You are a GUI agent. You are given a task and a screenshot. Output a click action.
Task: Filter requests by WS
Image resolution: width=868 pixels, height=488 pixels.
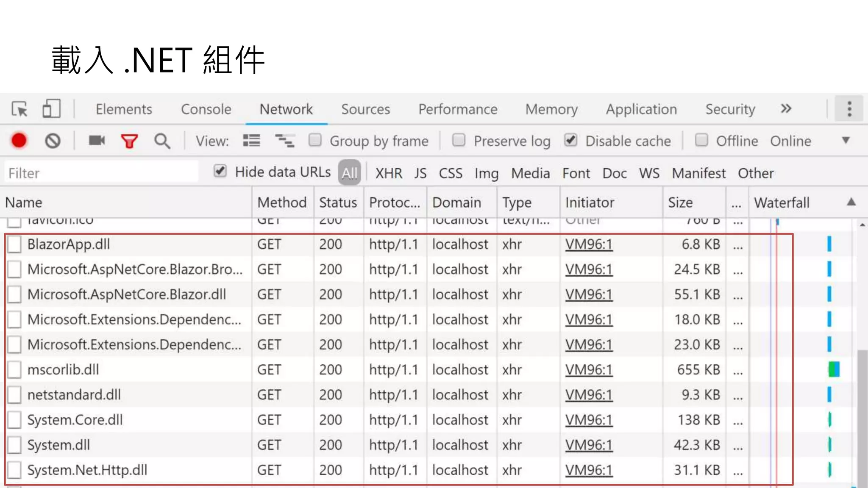[649, 173]
